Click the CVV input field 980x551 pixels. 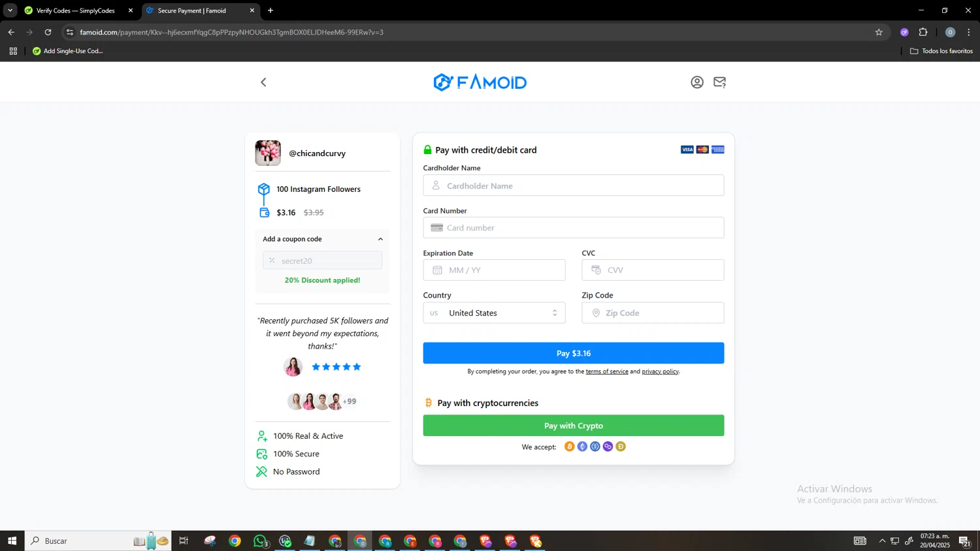653,270
